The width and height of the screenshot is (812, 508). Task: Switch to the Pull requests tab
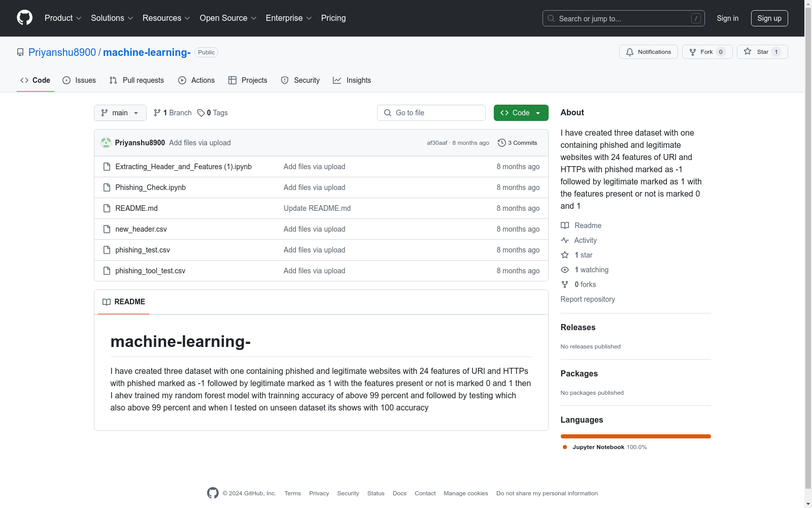pos(137,80)
